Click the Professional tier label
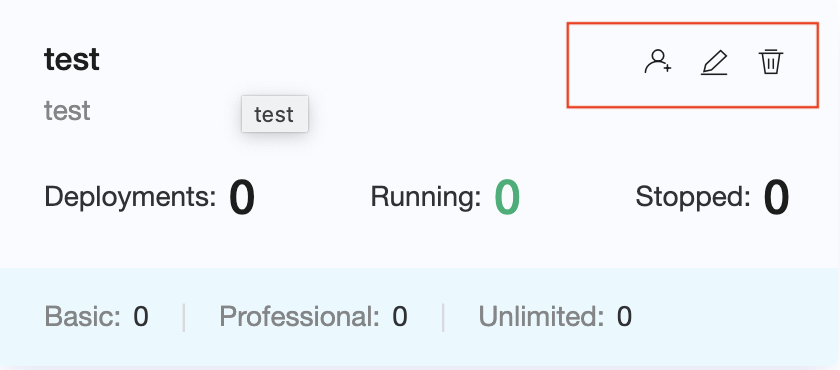840x370 pixels. (x=299, y=317)
